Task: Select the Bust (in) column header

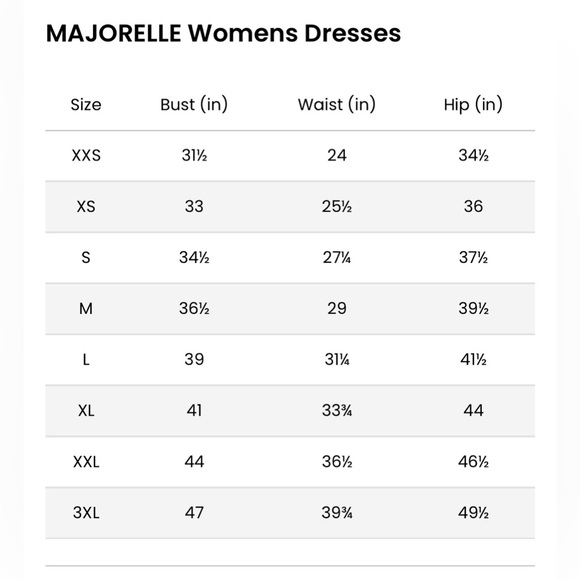Action: click(x=194, y=104)
